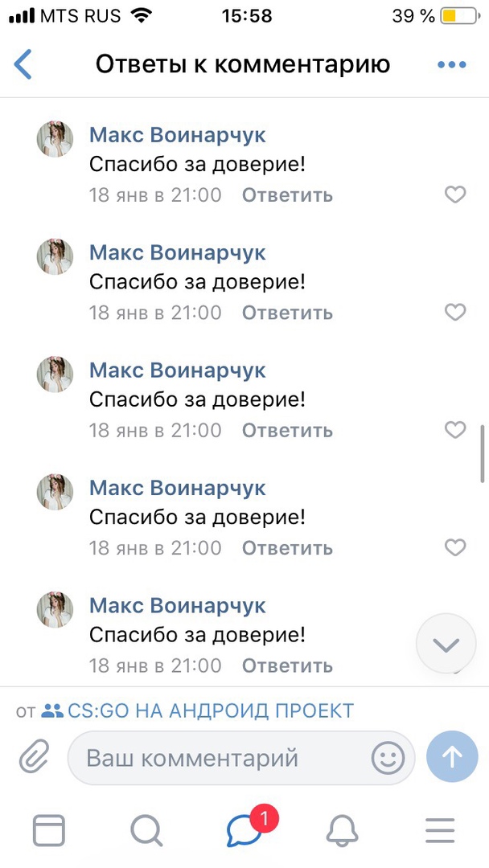The width and height of the screenshot is (489, 868).
Task: Like the first Макс Воинарчук comment
Action: click(x=455, y=194)
